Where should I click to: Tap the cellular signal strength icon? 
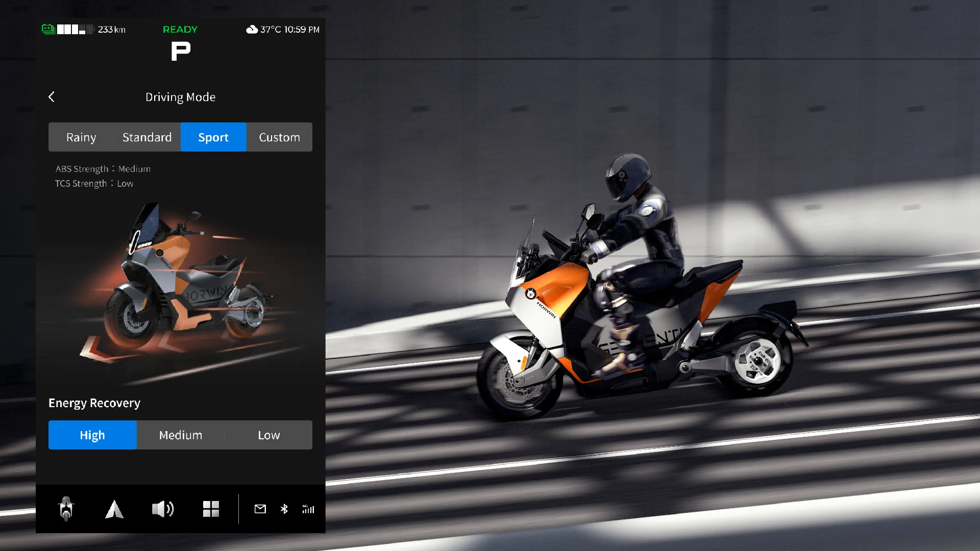pos(308,509)
